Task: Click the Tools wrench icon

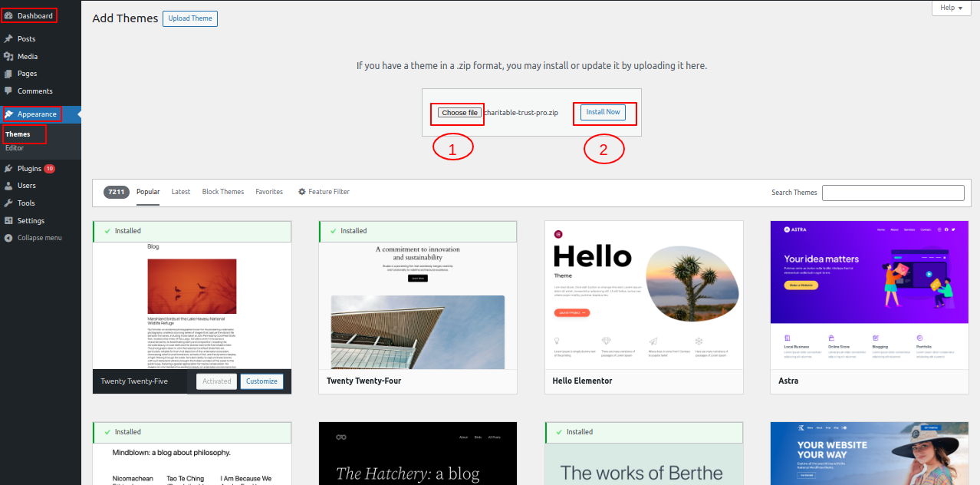Action: point(8,203)
